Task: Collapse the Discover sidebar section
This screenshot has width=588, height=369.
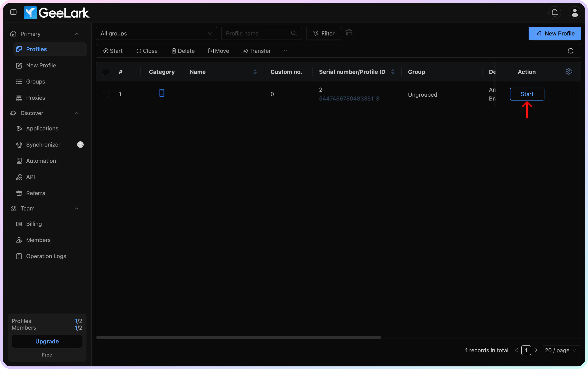Action: tap(77, 113)
